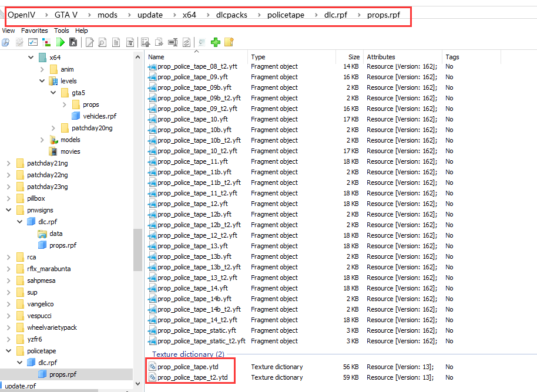
Task: Click the view document magnifier icon
Action: [x=102, y=42]
